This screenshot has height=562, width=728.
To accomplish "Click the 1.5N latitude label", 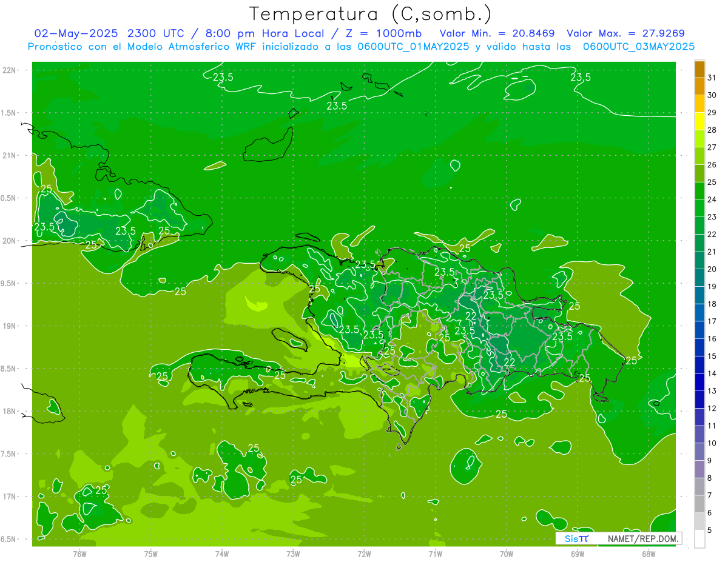I will pos(9,113).
